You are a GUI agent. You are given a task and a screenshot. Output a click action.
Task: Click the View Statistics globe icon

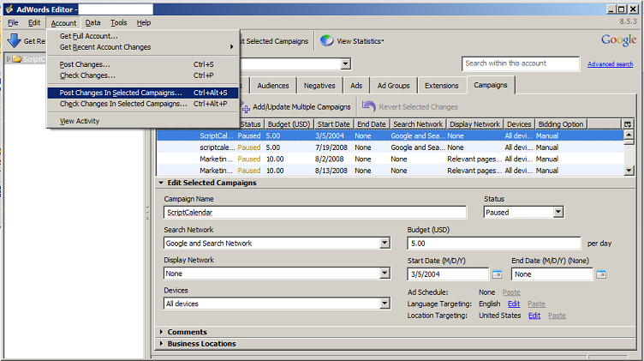(x=327, y=40)
